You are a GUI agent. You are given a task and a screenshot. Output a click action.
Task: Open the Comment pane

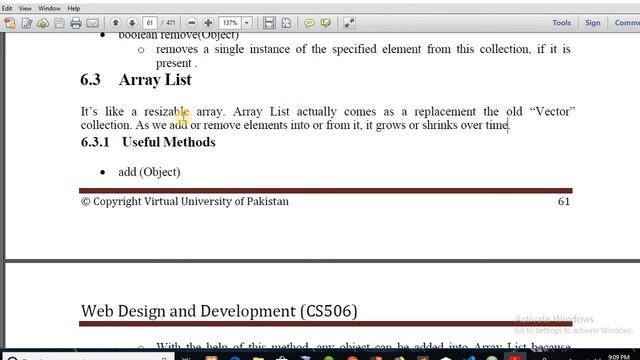click(627, 23)
